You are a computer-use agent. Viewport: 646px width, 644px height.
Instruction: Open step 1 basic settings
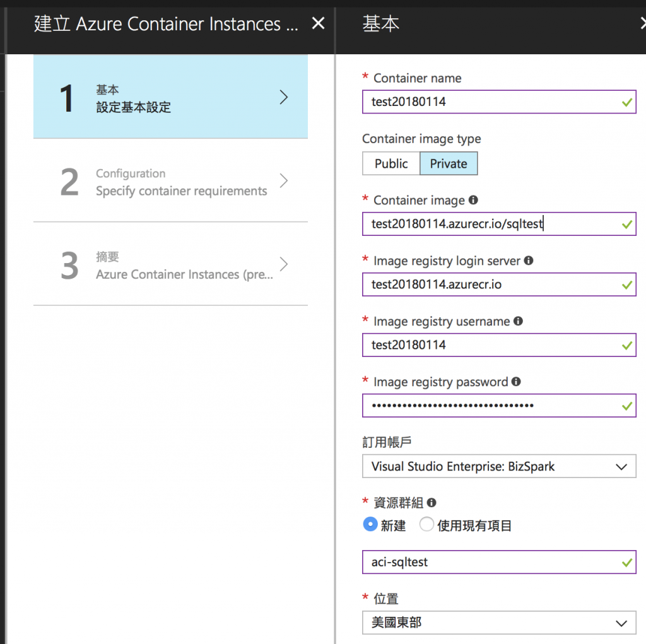click(x=170, y=97)
